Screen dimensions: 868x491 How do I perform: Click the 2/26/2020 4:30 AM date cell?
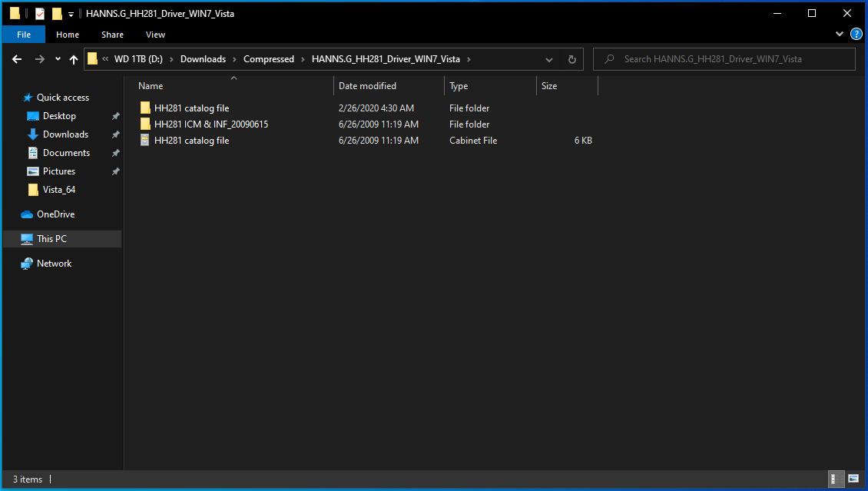[376, 108]
